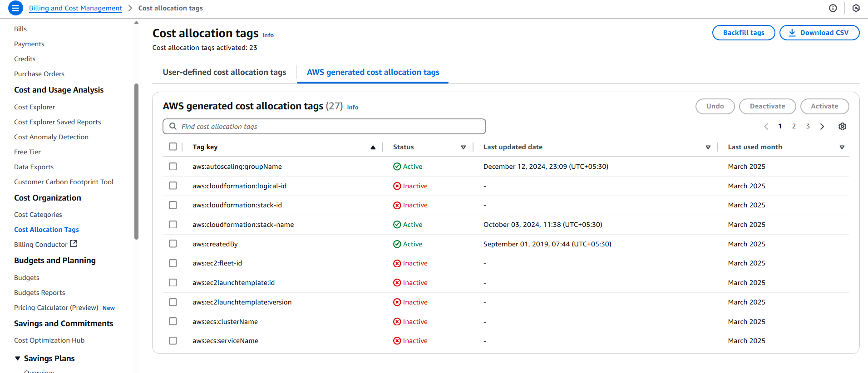Sort by Status column dropdown arrow
The image size is (868, 373).
click(463, 147)
